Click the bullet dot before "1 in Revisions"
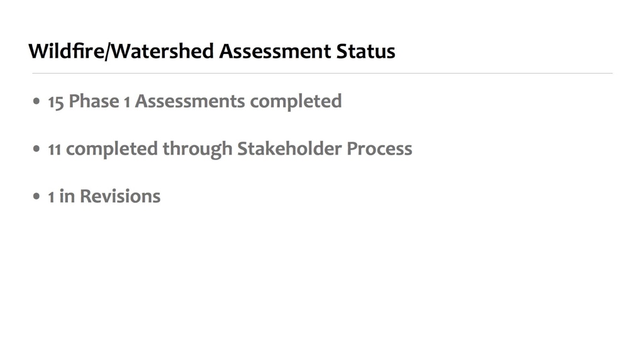This screenshot has height=362, width=644. [x=37, y=197]
